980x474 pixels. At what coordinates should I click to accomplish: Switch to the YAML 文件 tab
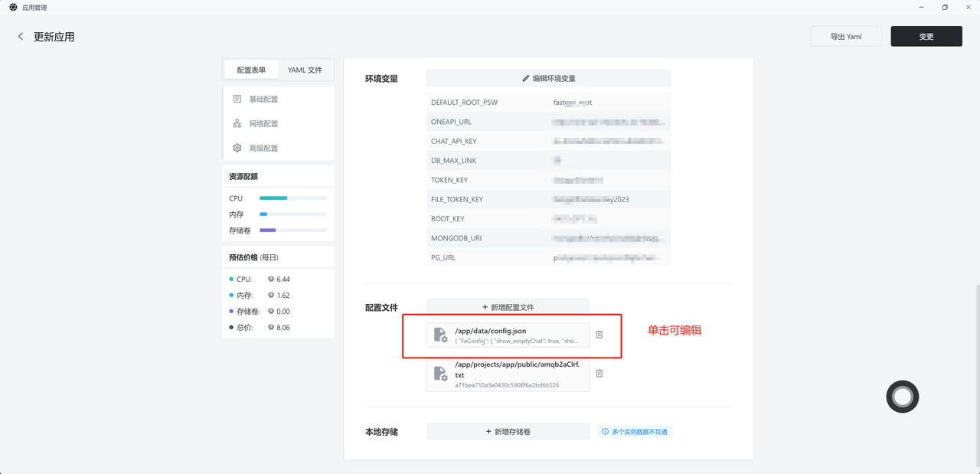305,70
